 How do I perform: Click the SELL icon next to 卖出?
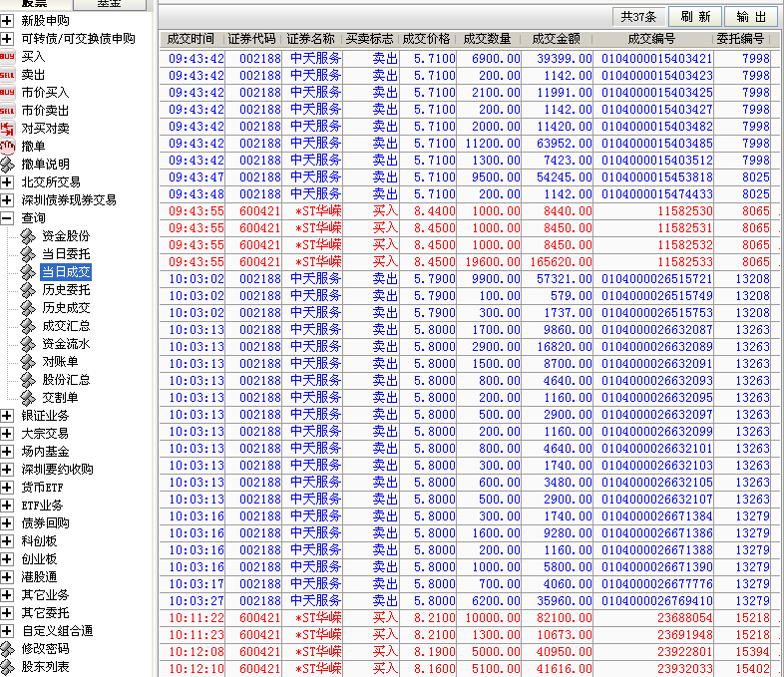tap(7, 75)
